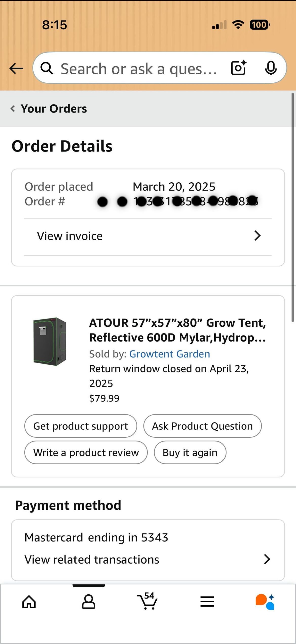Tap the back arrow icon

pyautogui.click(x=16, y=68)
